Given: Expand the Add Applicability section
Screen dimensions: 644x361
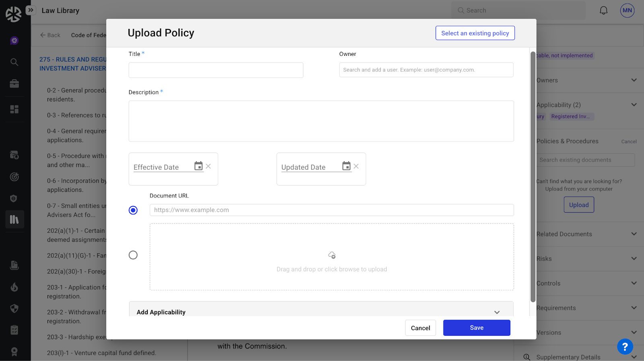Looking at the screenshot, I should tap(497, 312).
